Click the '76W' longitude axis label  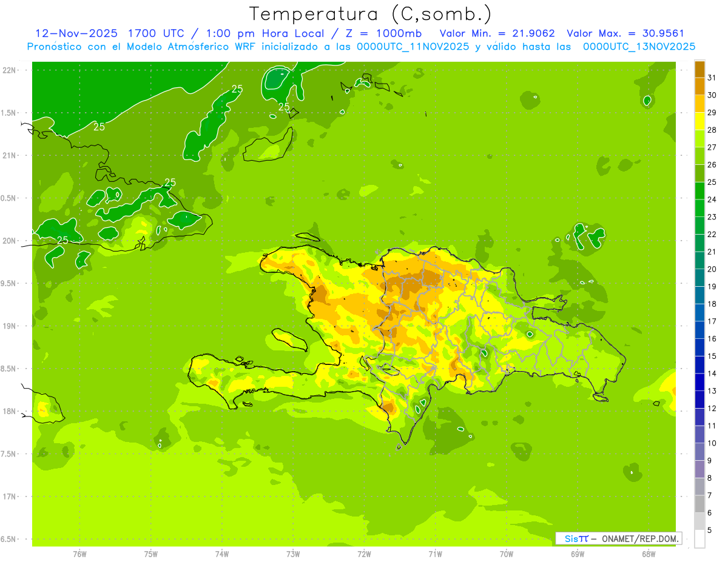coord(79,554)
